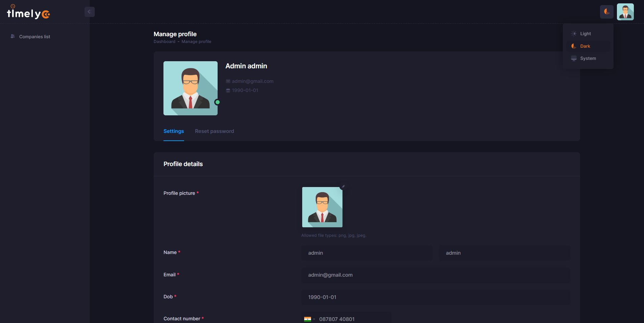The height and width of the screenshot is (323, 644).
Task: Select the Light theme option
Action: coord(585,34)
